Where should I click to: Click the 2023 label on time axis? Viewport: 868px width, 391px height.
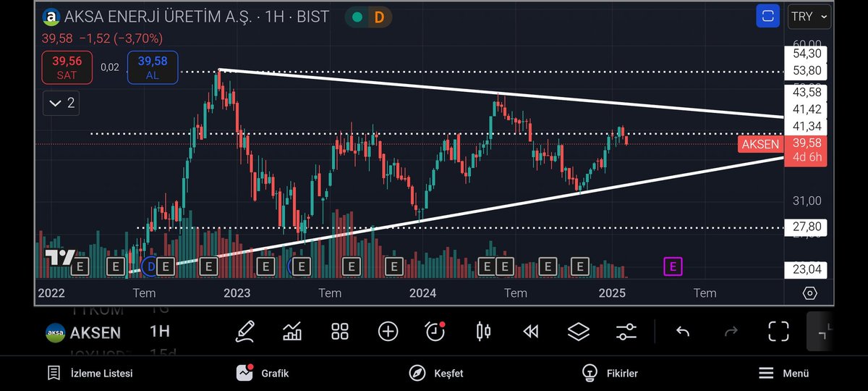[237, 293]
